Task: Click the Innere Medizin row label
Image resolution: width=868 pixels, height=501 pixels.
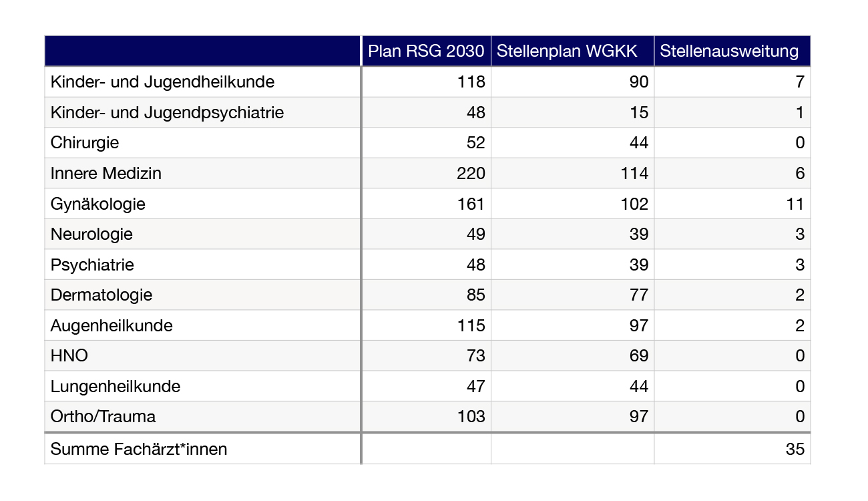Action: (106, 174)
